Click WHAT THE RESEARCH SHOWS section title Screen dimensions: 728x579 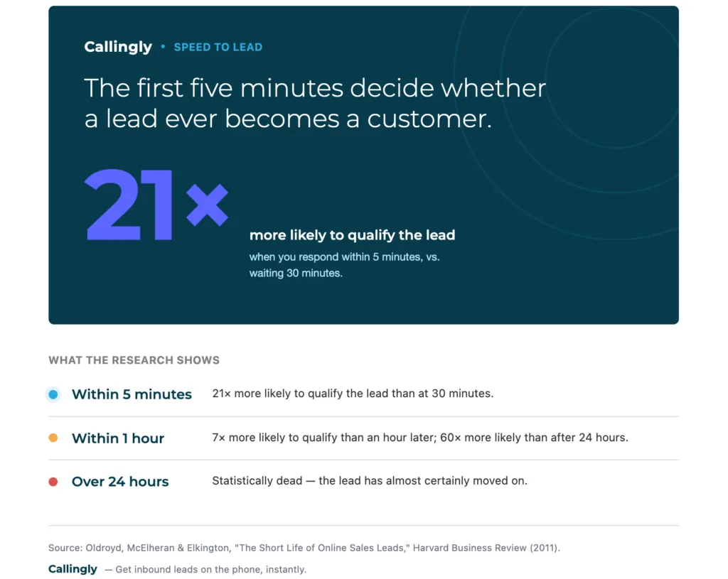(134, 360)
